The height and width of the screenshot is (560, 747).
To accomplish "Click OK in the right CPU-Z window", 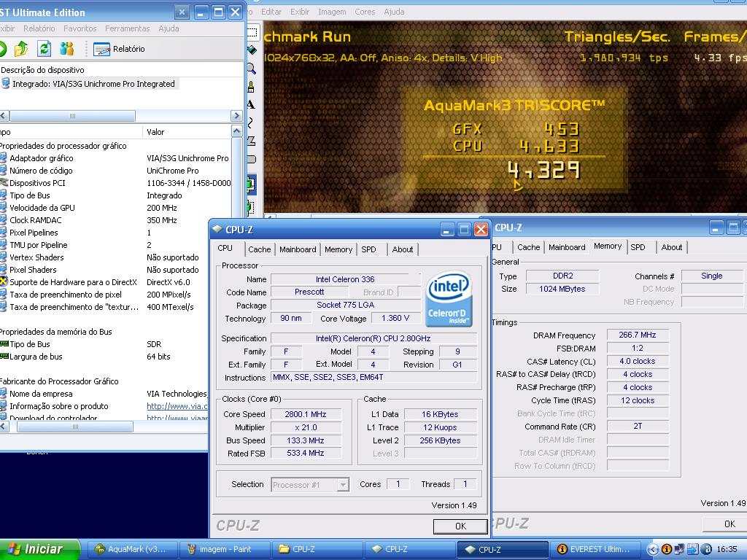I will (724, 524).
